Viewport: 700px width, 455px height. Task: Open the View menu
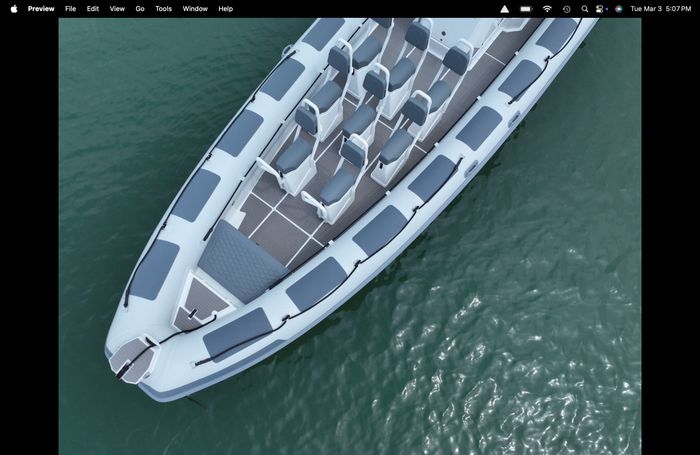coord(117,9)
